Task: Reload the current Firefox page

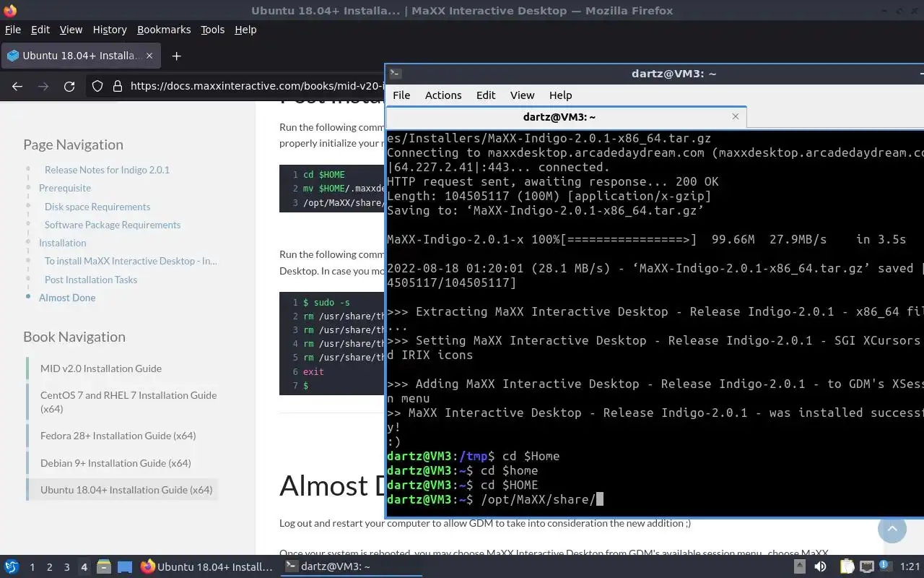Action: tap(69, 86)
